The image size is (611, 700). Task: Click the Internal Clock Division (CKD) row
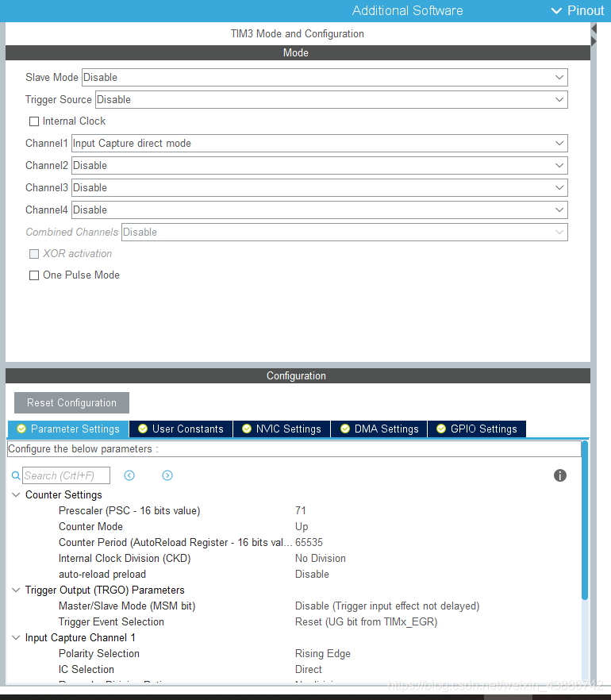point(294,559)
